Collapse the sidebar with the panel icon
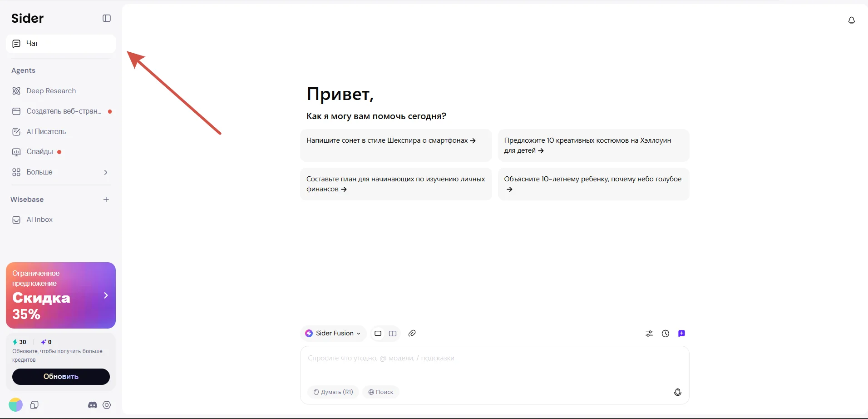Image resolution: width=868 pixels, height=419 pixels. pos(107,18)
